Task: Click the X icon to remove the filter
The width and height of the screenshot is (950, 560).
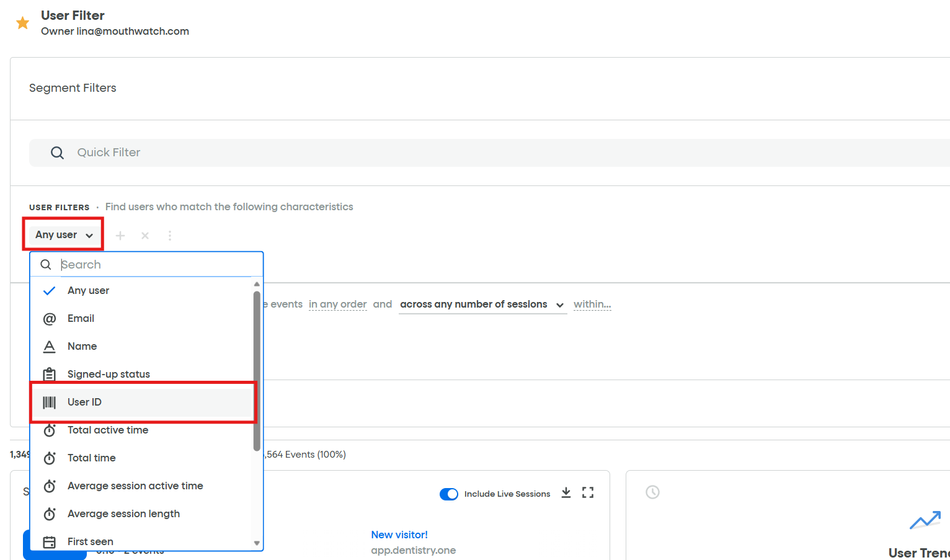Action: (144, 236)
